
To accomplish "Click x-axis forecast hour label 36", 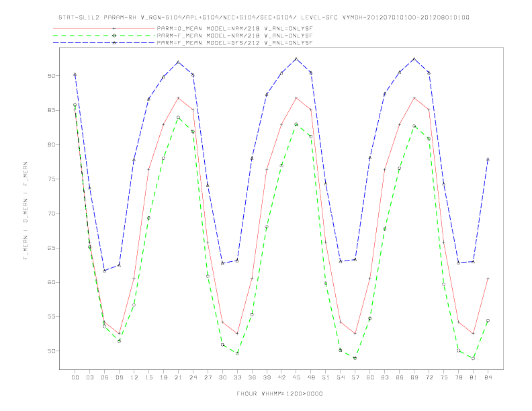I will pos(252,377).
